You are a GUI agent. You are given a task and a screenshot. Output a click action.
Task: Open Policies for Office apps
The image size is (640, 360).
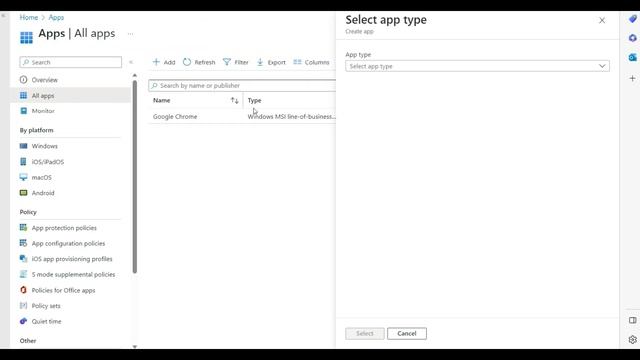(x=63, y=291)
